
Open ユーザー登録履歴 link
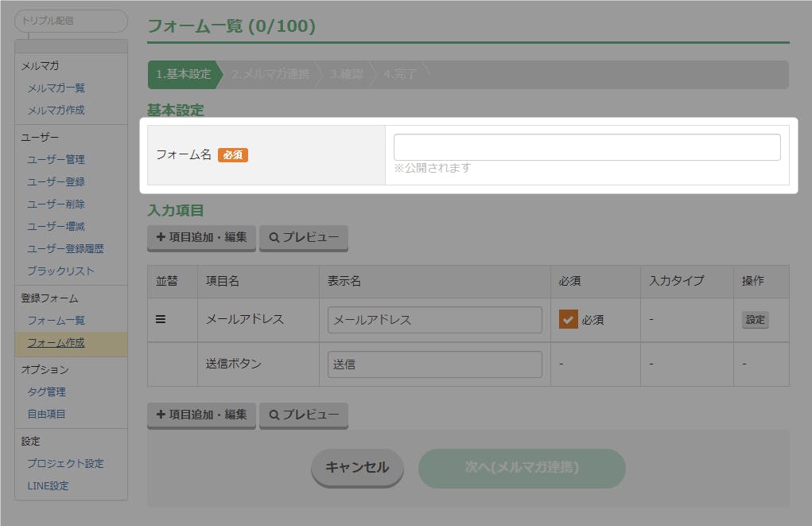(x=65, y=249)
